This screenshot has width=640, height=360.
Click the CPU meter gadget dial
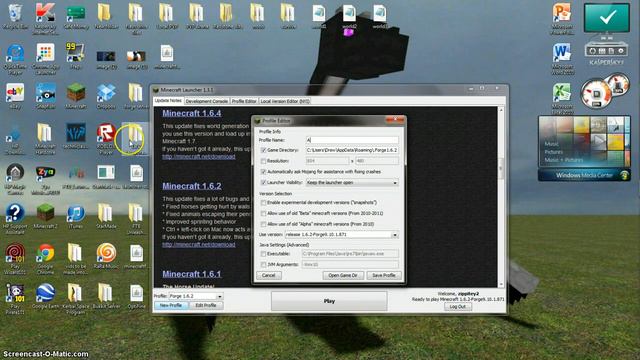(x=596, y=94)
